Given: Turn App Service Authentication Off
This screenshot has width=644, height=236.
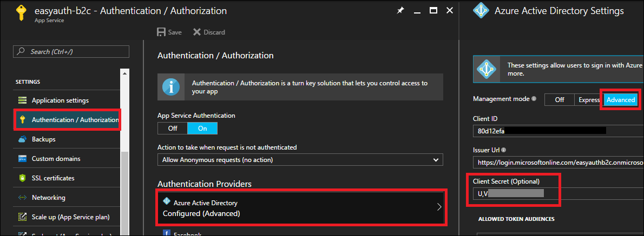Looking at the screenshot, I should click(173, 128).
